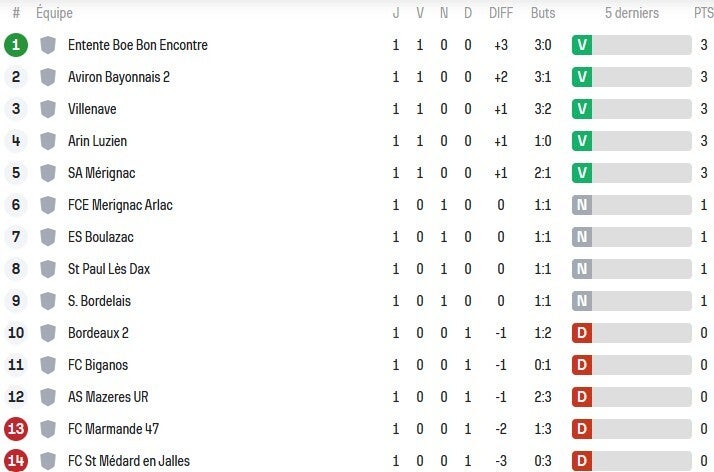Click the FC Marmande 47 crest icon
This screenshot has width=714, height=472.
tap(48, 429)
